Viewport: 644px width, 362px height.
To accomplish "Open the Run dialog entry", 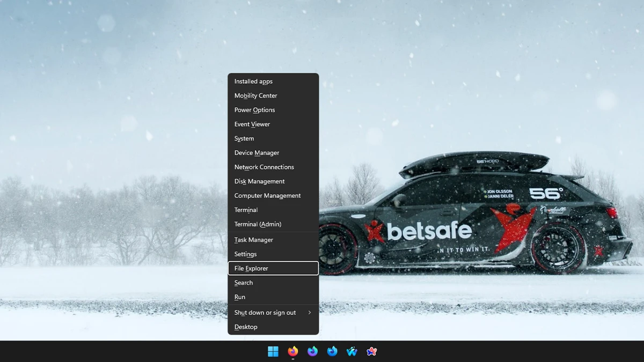I will click(x=273, y=297).
